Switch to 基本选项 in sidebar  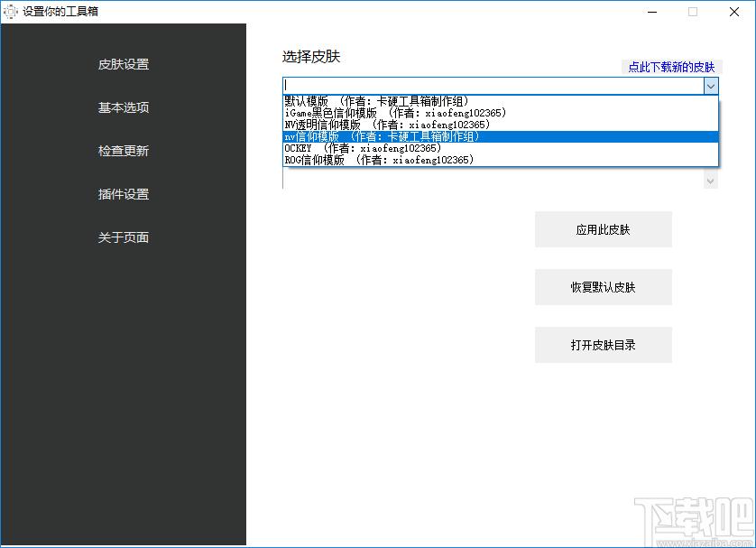click(x=124, y=107)
